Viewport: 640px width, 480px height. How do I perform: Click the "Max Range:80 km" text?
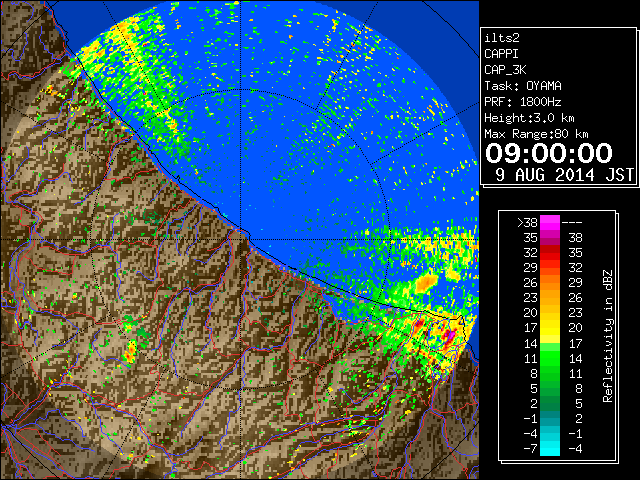point(536,134)
